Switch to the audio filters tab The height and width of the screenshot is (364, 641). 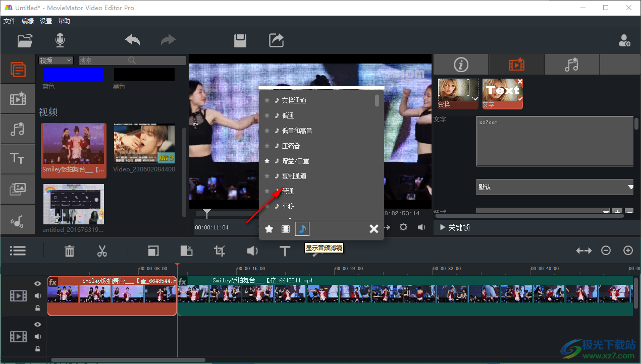coord(572,65)
